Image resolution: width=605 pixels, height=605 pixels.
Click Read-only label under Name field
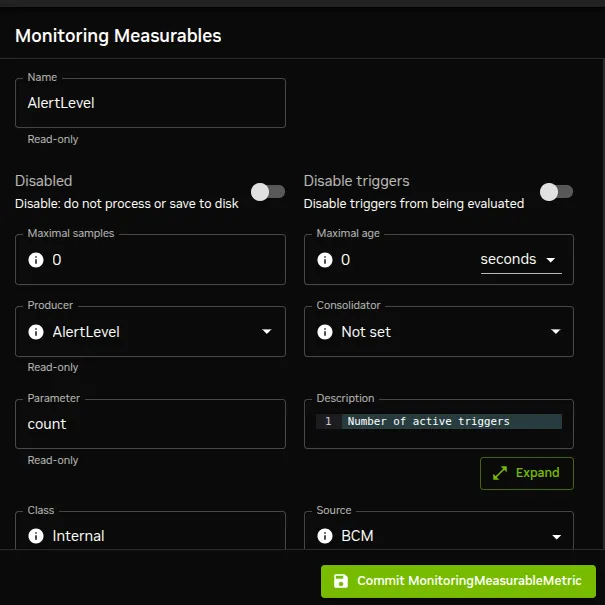click(53, 139)
